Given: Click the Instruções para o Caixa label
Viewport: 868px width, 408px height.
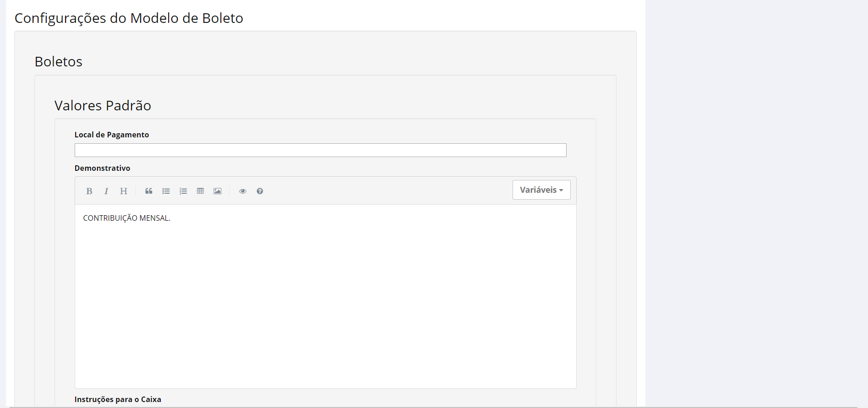Looking at the screenshot, I should click(x=118, y=399).
